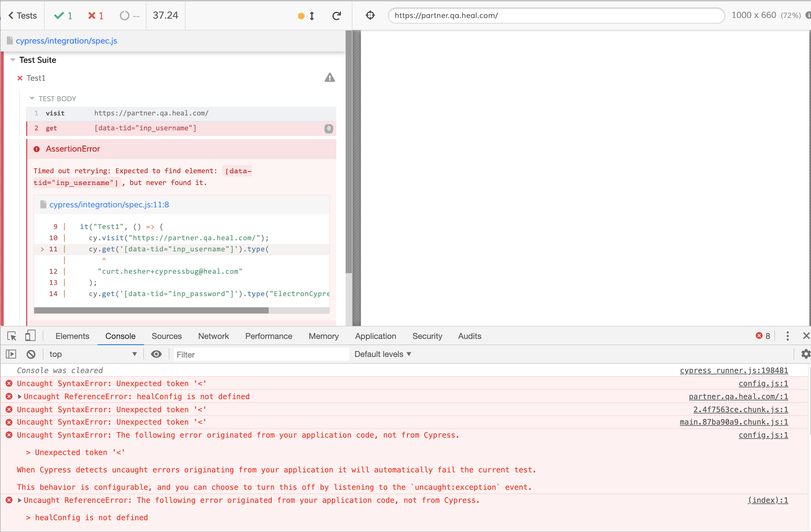Screen dimensions: 811x532
Task: Open the selector playground crosshair tool
Action: point(370,15)
